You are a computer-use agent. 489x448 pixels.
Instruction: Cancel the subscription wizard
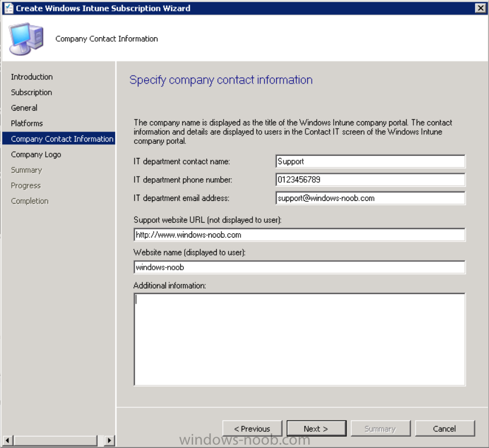[445, 429]
